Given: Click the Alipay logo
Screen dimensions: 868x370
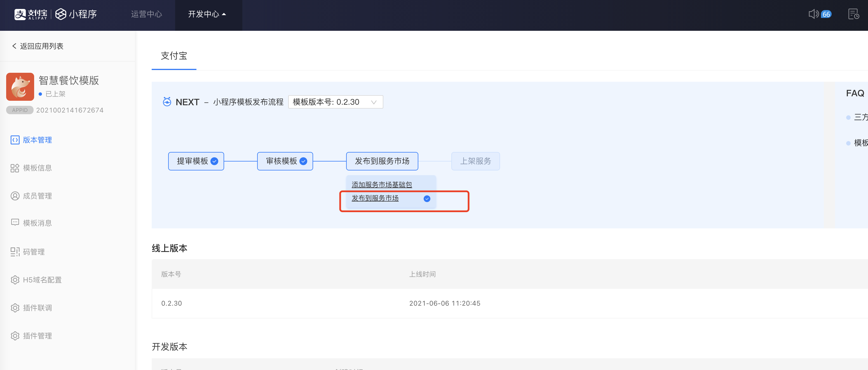Looking at the screenshot, I should click(31, 14).
